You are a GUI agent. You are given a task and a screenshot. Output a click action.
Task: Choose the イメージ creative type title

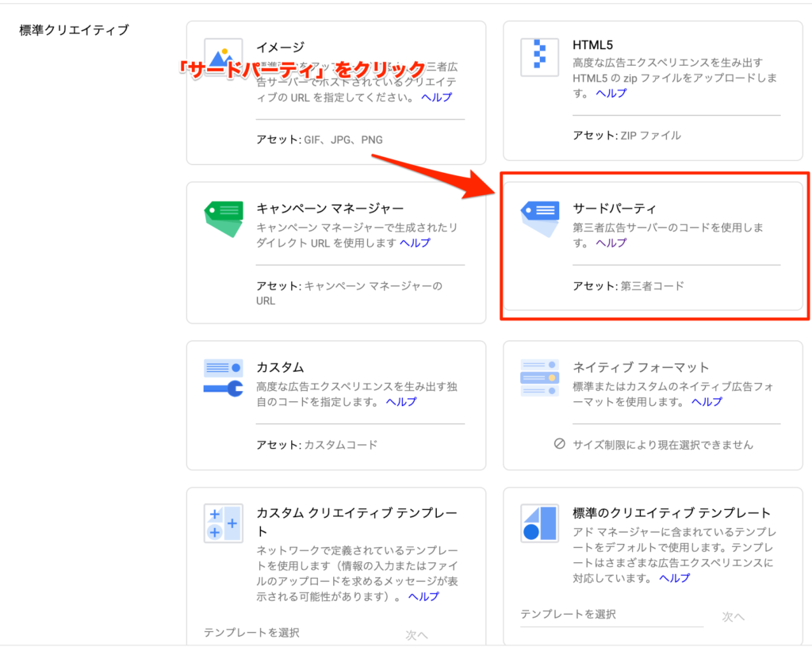[280, 47]
